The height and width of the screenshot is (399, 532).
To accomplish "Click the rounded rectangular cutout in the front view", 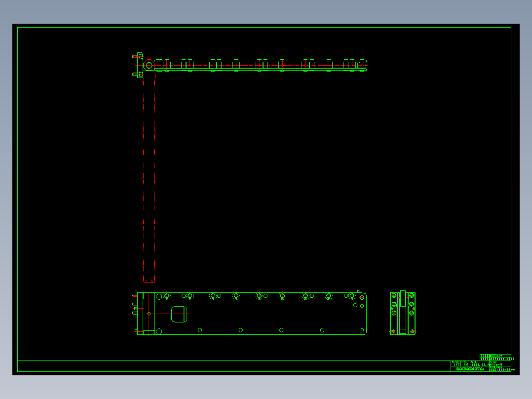I will [x=179, y=314].
